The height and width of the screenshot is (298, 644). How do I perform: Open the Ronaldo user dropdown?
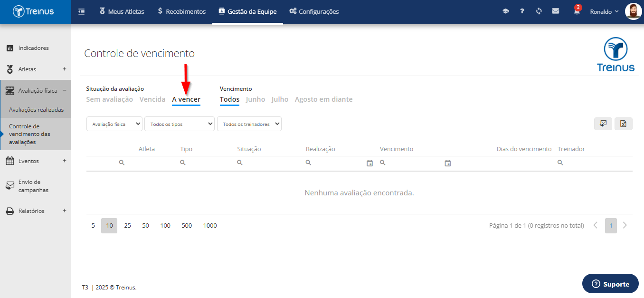(604, 11)
